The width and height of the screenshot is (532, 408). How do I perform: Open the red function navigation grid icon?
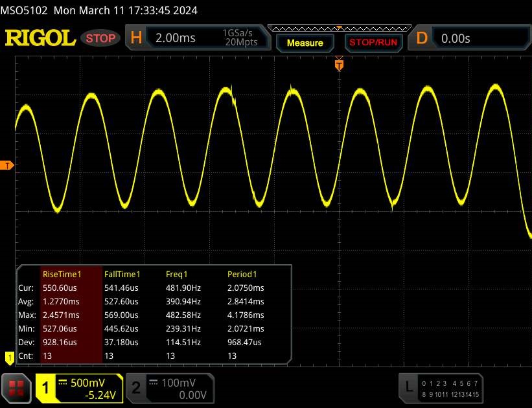pos(16,387)
